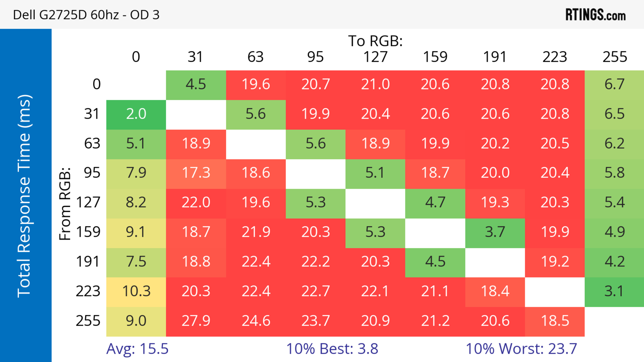
Task: Select the 24.6 ms red cell
Action: coord(256,321)
